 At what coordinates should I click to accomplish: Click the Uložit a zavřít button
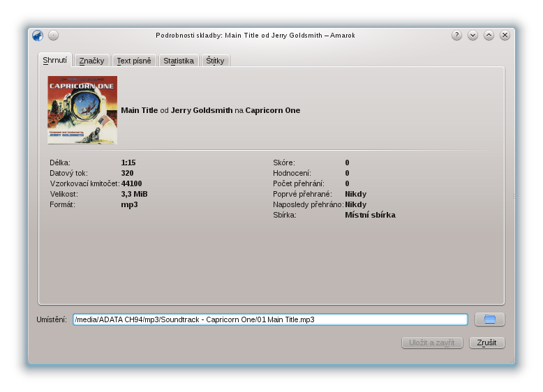point(432,342)
